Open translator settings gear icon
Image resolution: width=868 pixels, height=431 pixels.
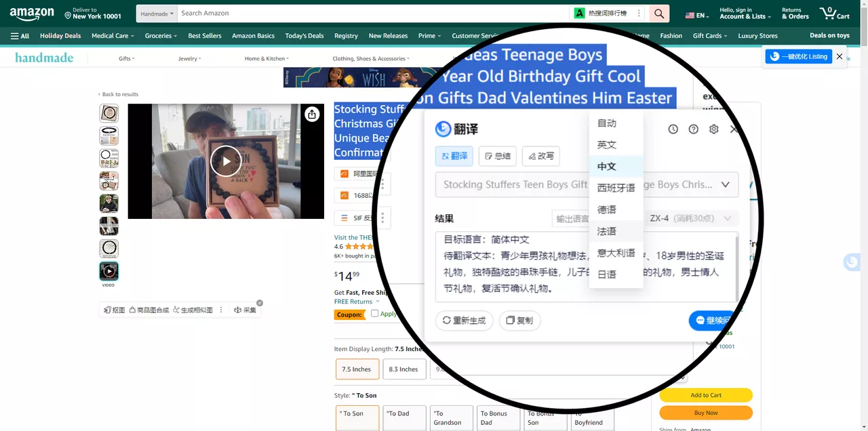coord(713,129)
